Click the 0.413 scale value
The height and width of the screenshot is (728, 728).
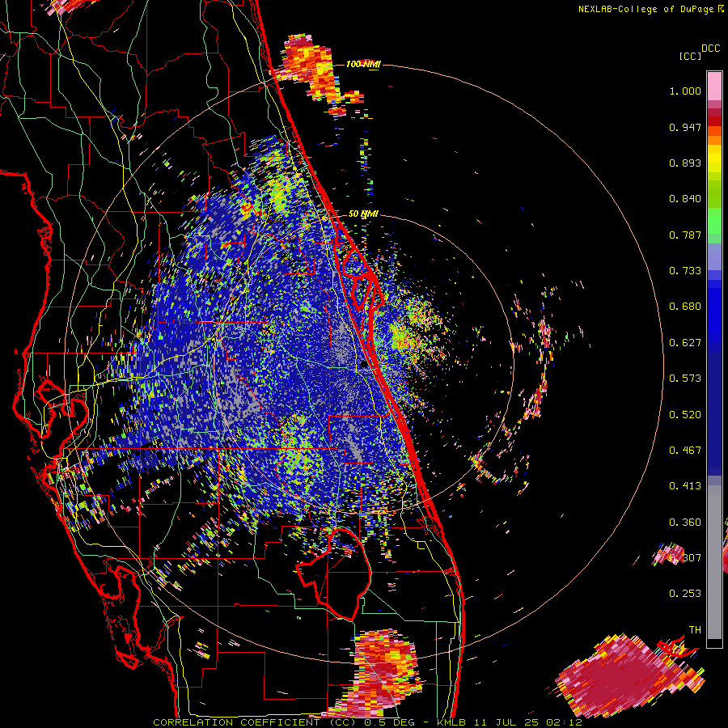pos(685,486)
